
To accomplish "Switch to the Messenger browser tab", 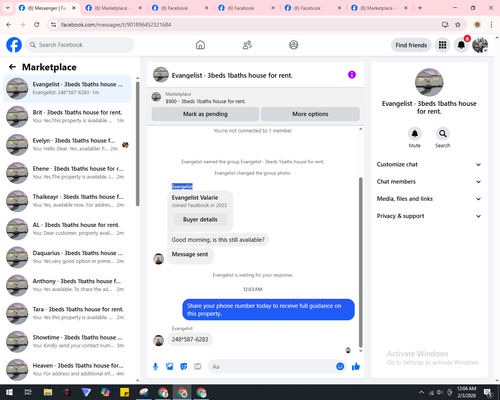I will coord(48,8).
